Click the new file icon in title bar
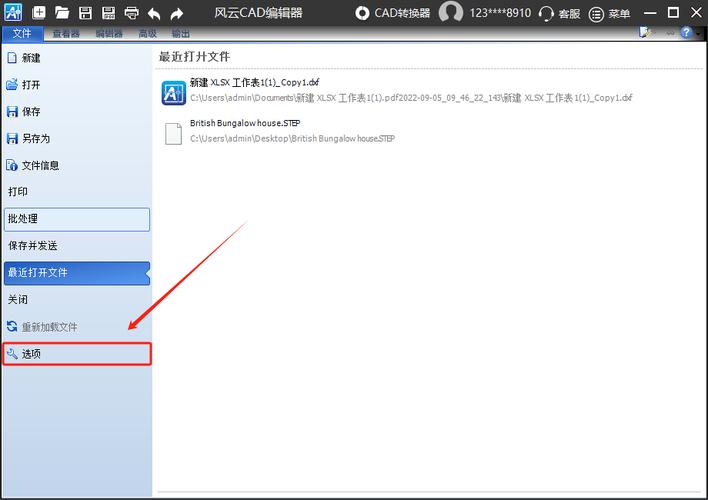This screenshot has width=708, height=500. 39,13
